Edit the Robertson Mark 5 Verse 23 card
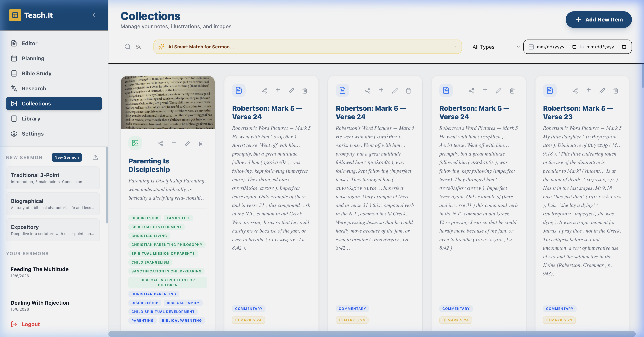 (x=602, y=91)
